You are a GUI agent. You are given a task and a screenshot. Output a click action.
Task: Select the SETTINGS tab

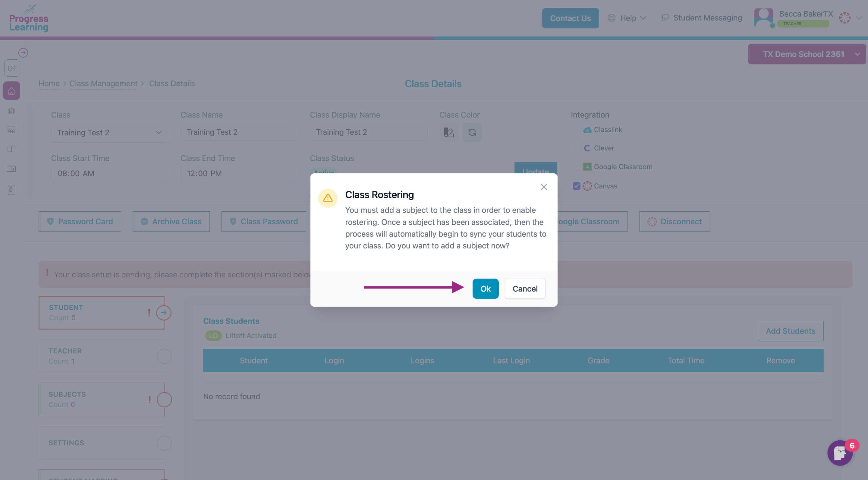click(102, 443)
